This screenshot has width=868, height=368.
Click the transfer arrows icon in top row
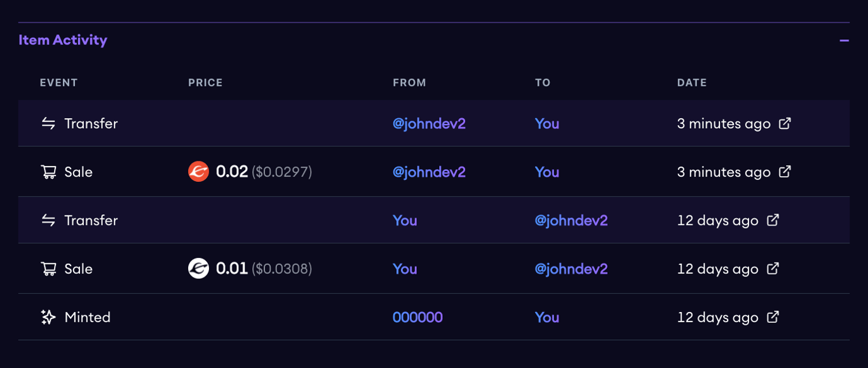[x=48, y=123]
